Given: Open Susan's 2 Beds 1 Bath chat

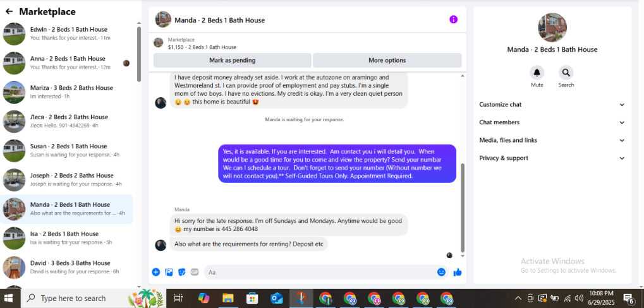Looking at the screenshot, I should pos(66,150).
